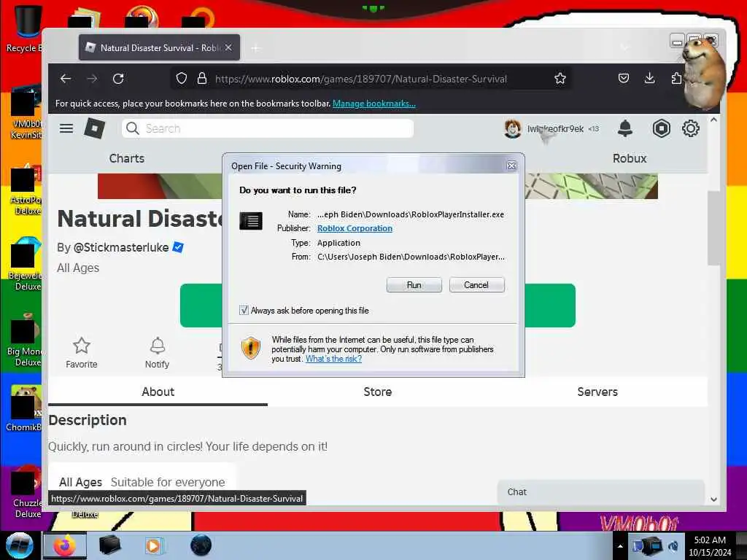
Task: Open a new Firefox tab
Action: (x=256, y=48)
